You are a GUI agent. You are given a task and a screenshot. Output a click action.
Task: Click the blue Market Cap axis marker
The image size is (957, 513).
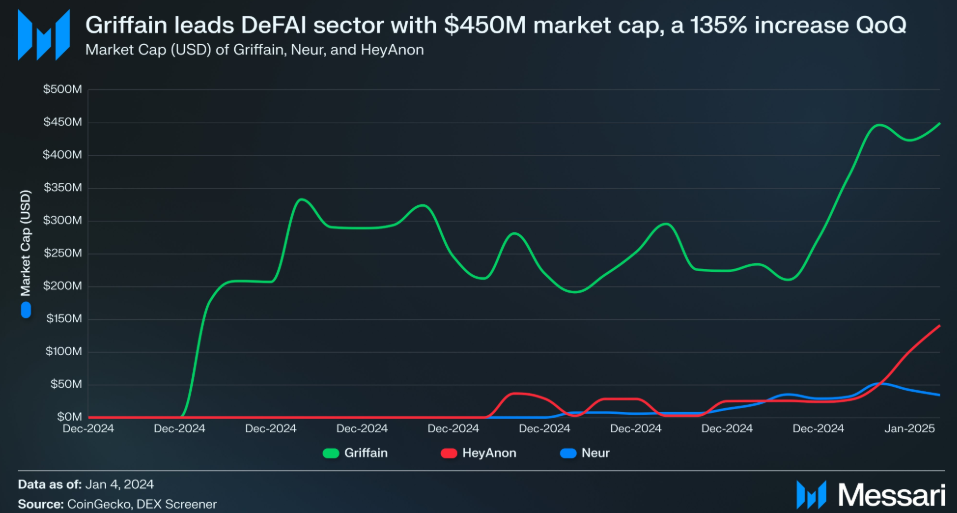(26, 310)
